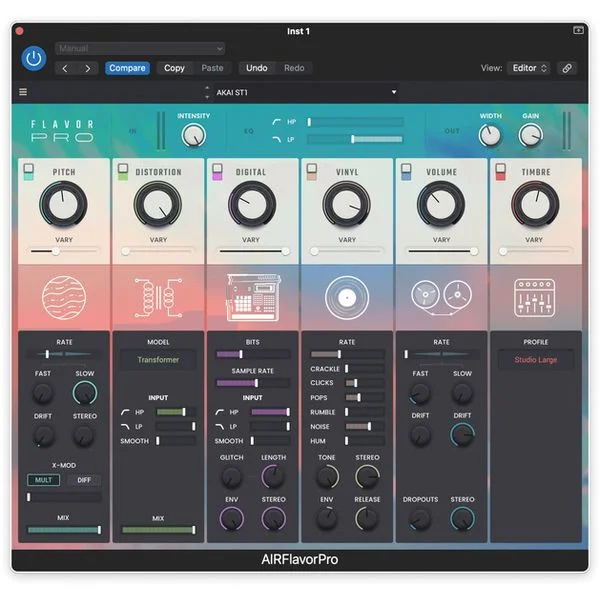The image size is (600, 600).
Task: Open the View Editor dropdown
Action: pyautogui.click(x=528, y=68)
